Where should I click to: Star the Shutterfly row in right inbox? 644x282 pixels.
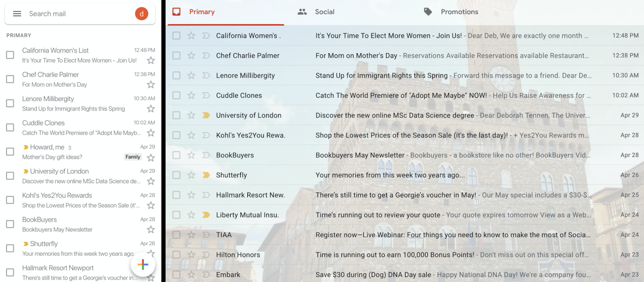point(191,175)
